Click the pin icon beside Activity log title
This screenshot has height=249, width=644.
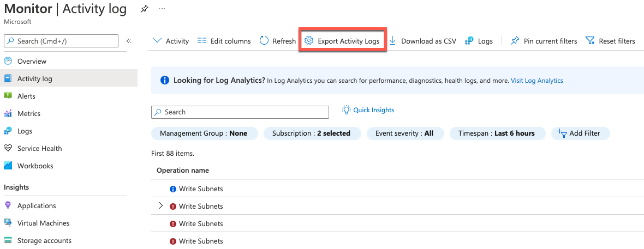pos(144,9)
